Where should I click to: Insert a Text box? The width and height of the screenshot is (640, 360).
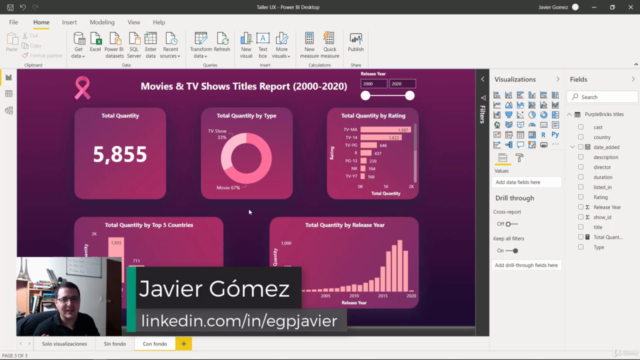coord(263,45)
